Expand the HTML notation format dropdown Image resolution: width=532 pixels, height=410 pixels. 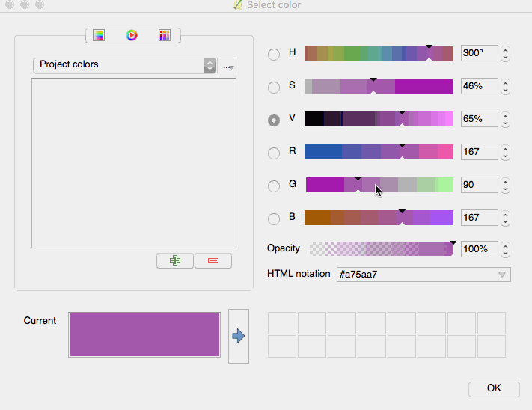[503, 275]
